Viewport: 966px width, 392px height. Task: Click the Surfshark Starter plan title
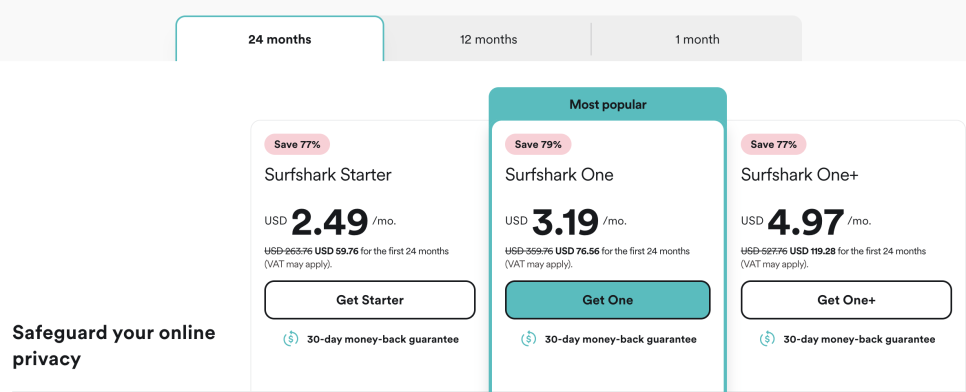(x=328, y=175)
